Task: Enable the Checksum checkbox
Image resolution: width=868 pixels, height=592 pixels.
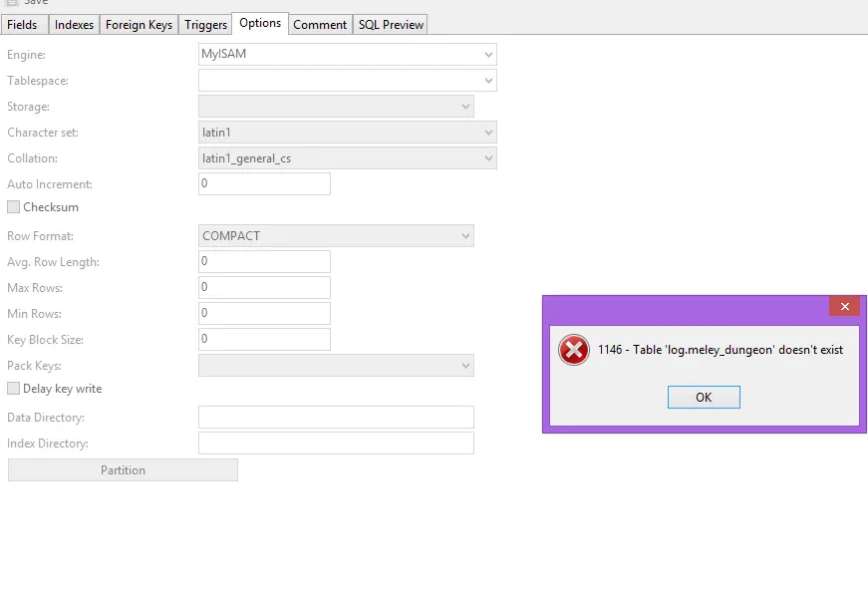Action: click(x=14, y=207)
